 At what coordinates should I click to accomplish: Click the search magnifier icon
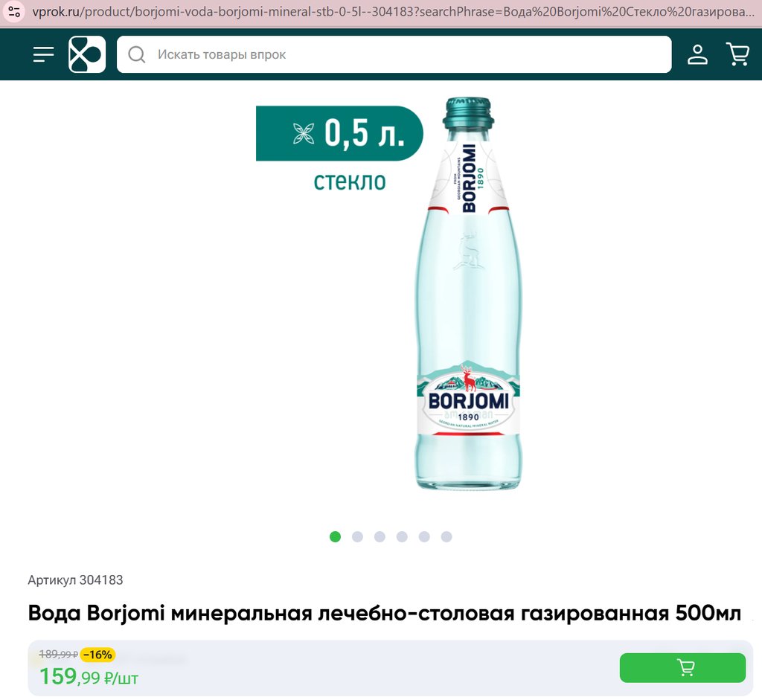point(137,54)
